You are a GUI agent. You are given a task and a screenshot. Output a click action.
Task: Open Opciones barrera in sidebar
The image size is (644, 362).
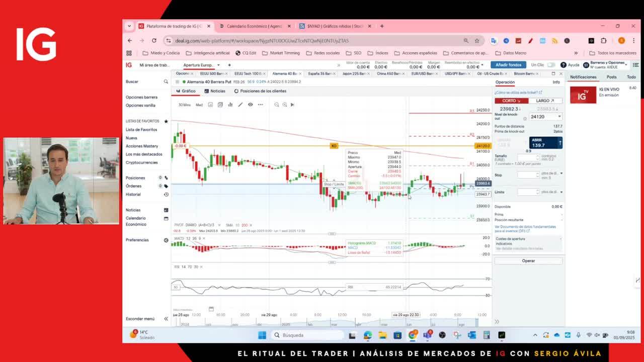(141, 97)
